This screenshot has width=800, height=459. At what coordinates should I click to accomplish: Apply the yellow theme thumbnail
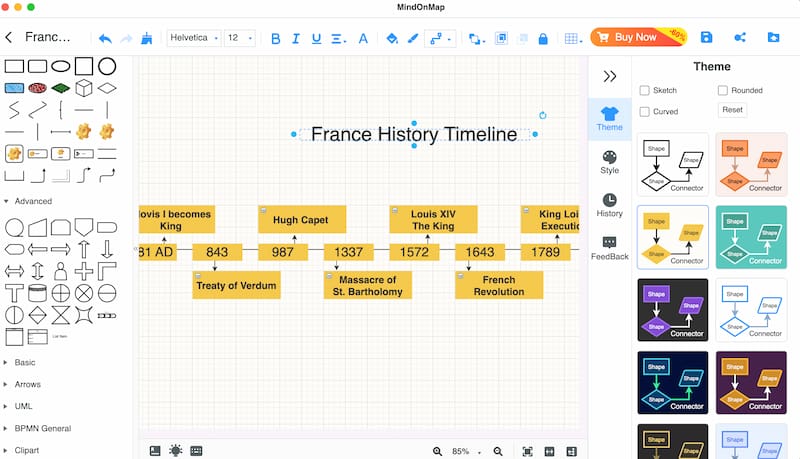click(673, 237)
